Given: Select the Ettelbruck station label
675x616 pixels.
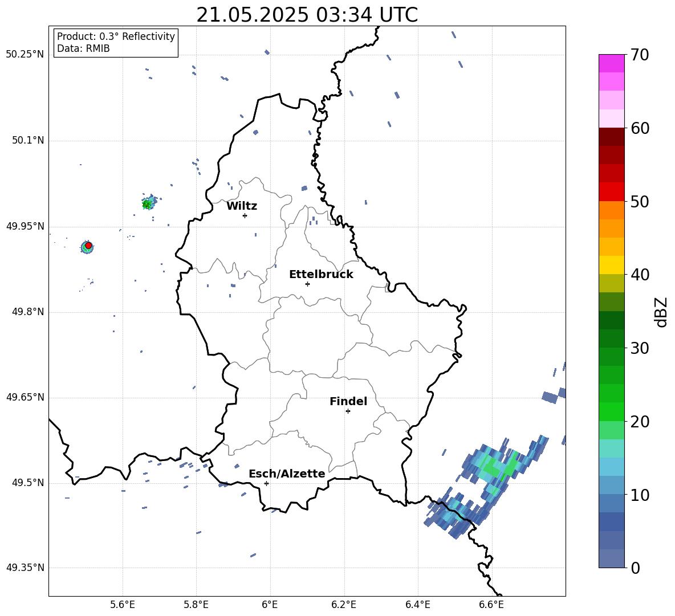Looking at the screenshot, I should (x=321, y=275).
